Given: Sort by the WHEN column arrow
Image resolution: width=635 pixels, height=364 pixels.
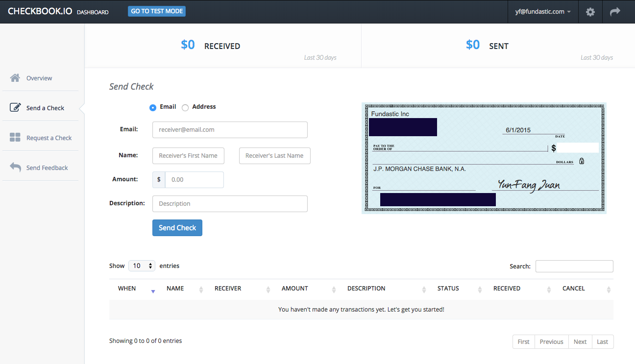Looking at the screenshot, I should pyautogui.click(x=153, y=291).
